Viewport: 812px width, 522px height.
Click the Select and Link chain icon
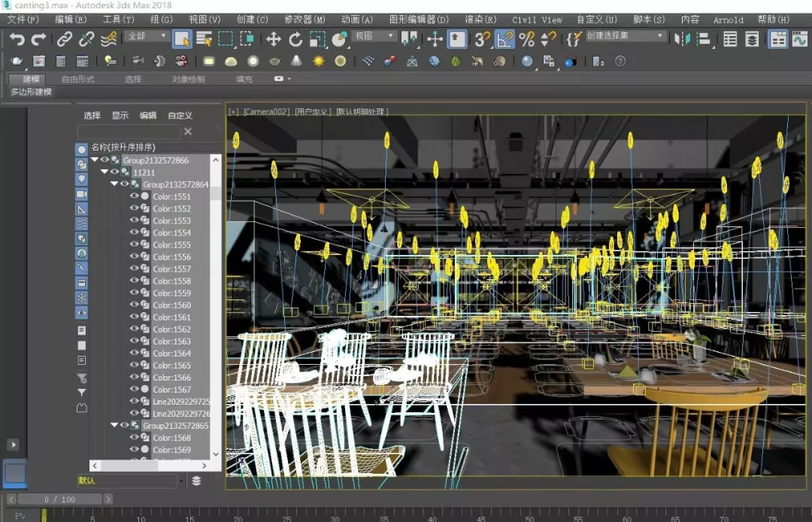(65, 39)
